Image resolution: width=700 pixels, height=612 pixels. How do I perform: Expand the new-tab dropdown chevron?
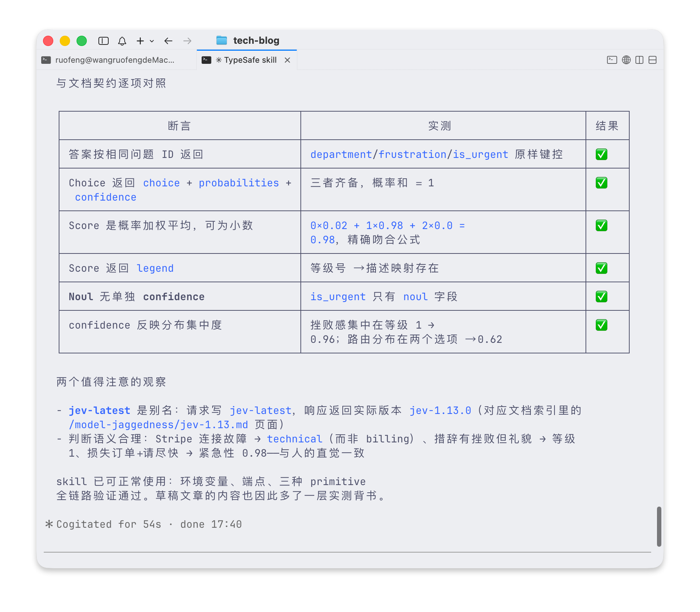point(152,41)
